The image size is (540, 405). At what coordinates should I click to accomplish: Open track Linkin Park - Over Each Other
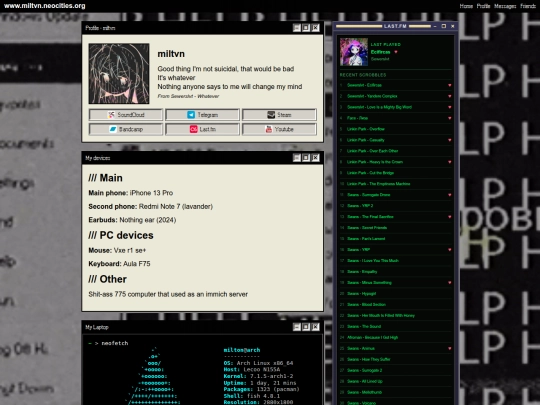coord(373,151)
